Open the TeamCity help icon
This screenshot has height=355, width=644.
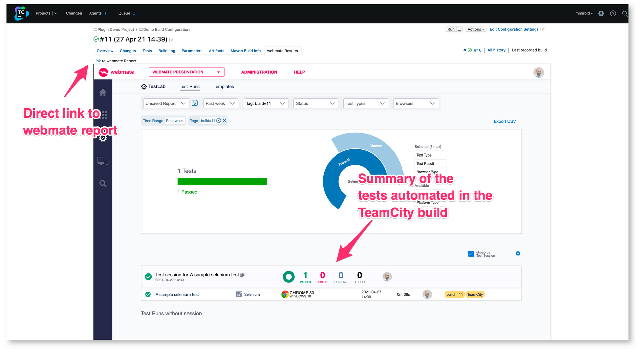(613, 13)
